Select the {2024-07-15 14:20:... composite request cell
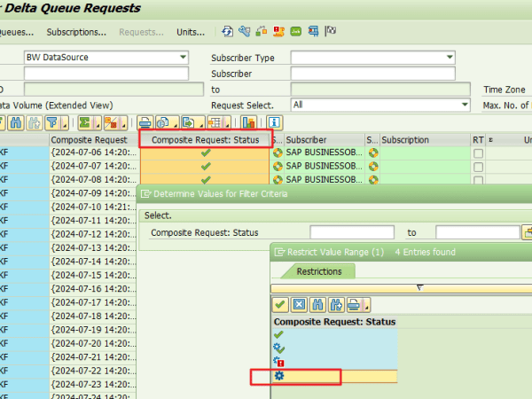This screenshot has height=399, width=532. point(93,275)
